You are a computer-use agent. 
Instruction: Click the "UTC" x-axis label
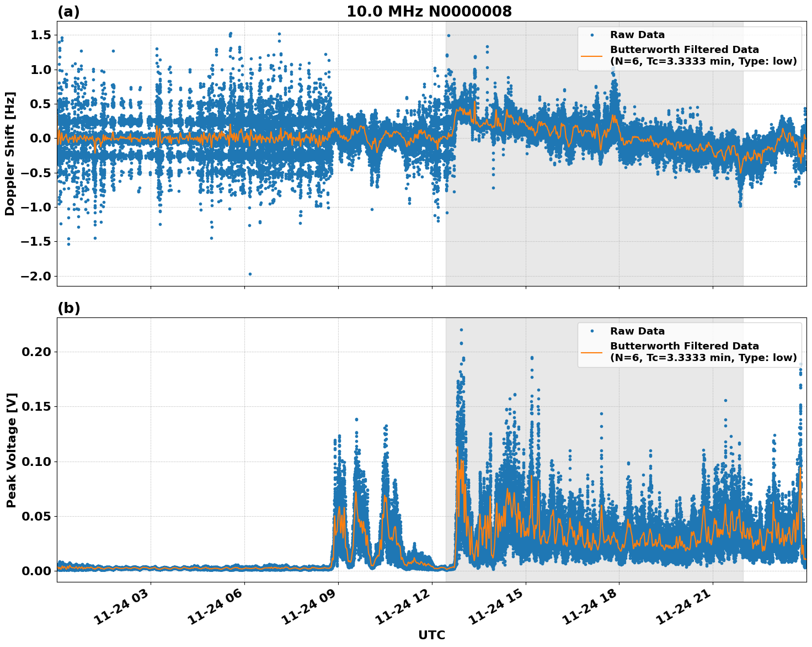click(x=431, y=635)
